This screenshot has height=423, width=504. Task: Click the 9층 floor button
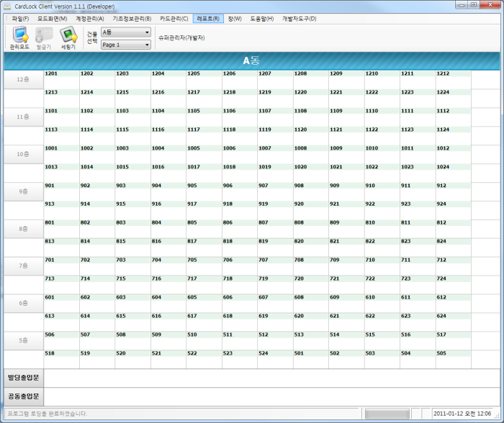click(x=24, y=192)
